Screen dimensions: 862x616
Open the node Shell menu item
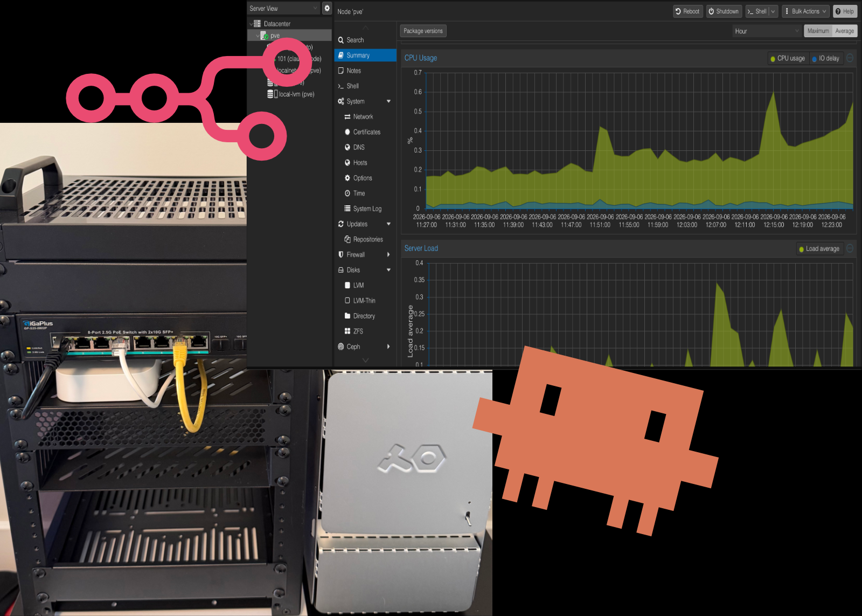(x=365, y=86)
